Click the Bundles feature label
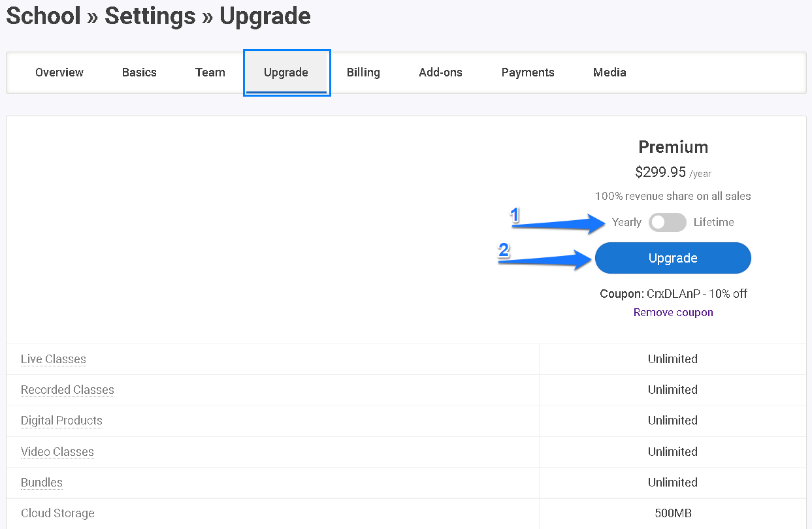 (x=42, y=483)
